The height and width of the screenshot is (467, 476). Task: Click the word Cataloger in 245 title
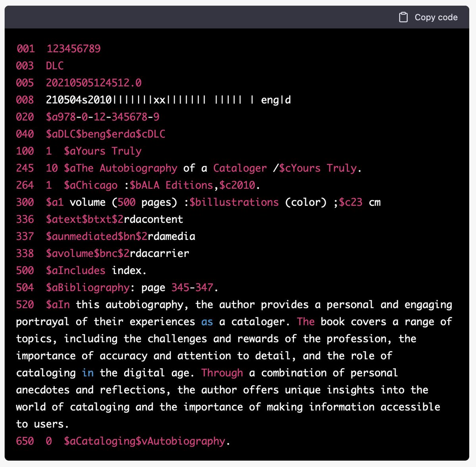[x=240, y=168]
